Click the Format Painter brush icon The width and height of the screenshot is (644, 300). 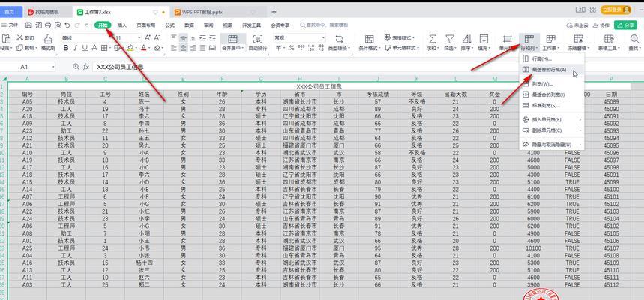click(x=48, y=38)
